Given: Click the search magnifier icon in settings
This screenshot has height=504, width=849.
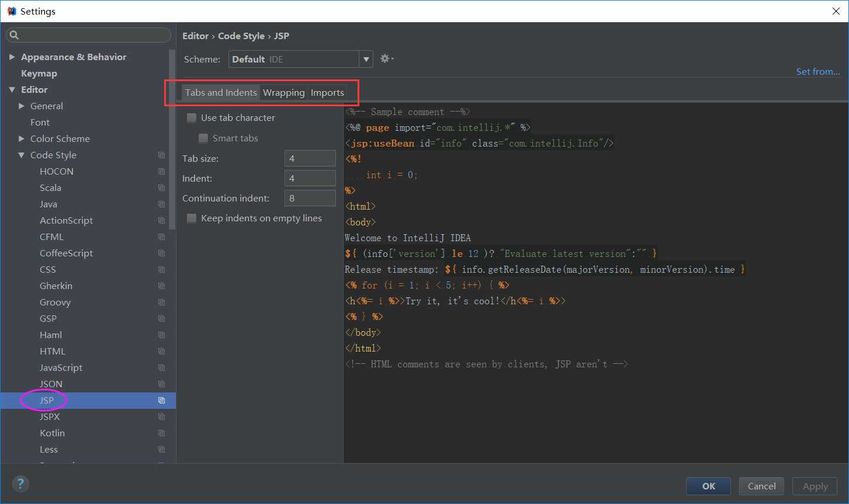Looking at the screenshot, I should [x=14, y=35].
